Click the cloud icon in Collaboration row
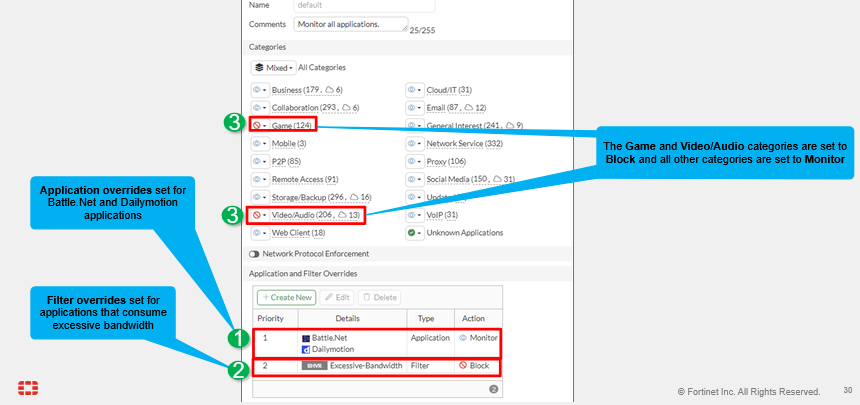 pyautogui.click(x=346, y=108)
